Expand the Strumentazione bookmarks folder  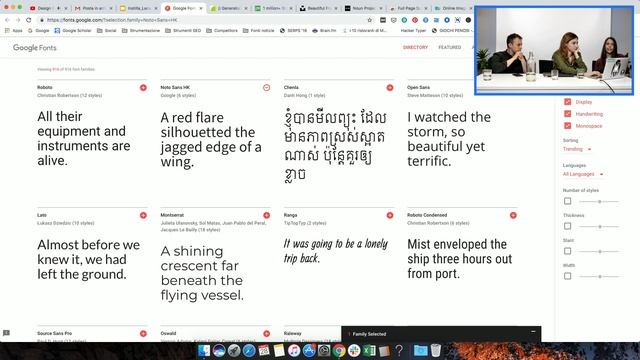(141, 31)
